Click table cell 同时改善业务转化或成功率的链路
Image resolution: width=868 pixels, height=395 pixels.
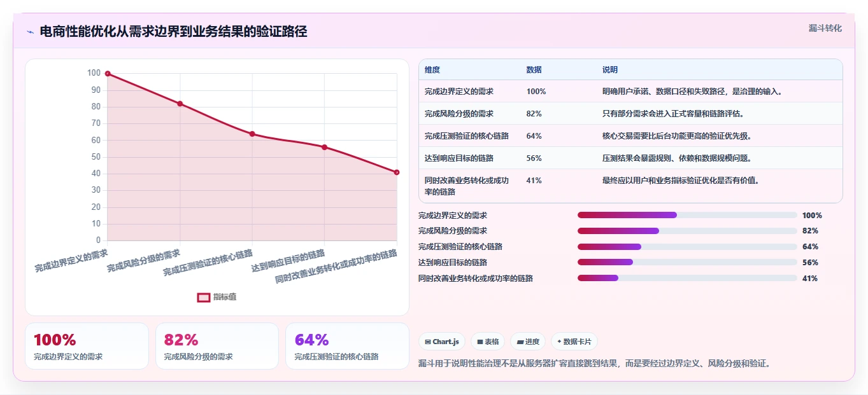(x=467, y=186)
